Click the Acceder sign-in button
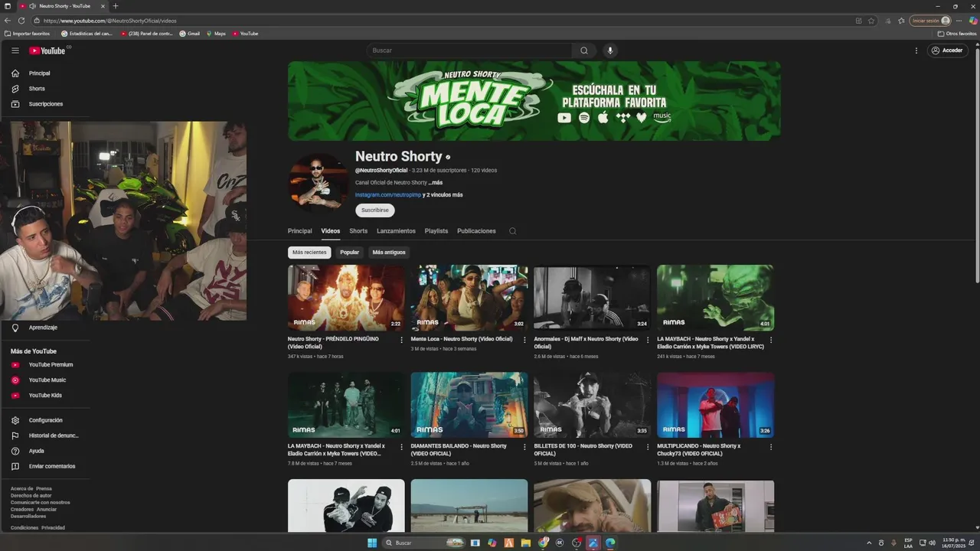Screen dimensions: 980x551 tap(947, 51)
